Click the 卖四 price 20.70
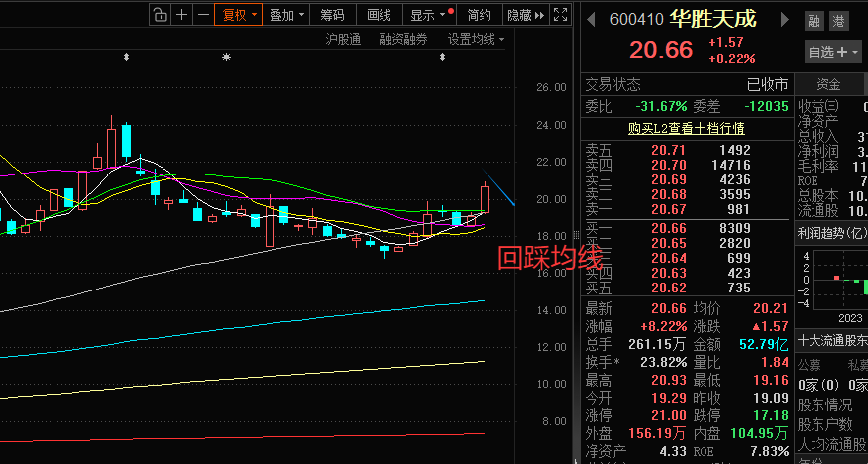The height and width of the screenshot is (464, 868). [668, 165]
